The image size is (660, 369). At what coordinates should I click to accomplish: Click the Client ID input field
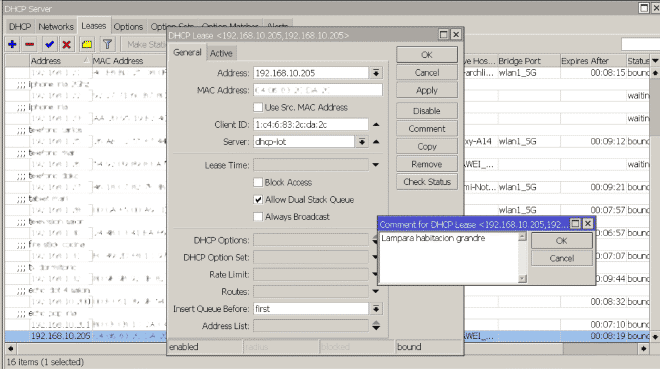click(x=311, y=125)
